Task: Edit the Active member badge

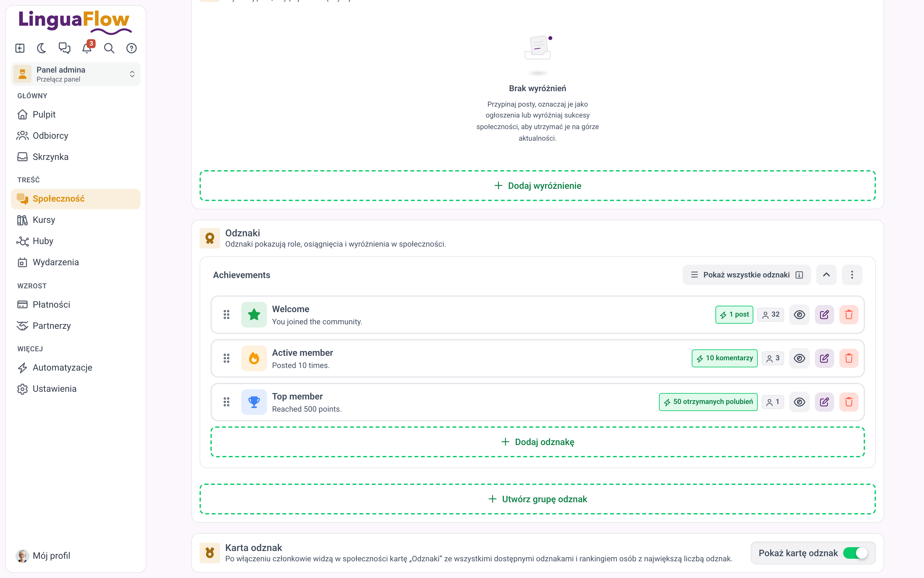Action: click(x=824, y=358)
